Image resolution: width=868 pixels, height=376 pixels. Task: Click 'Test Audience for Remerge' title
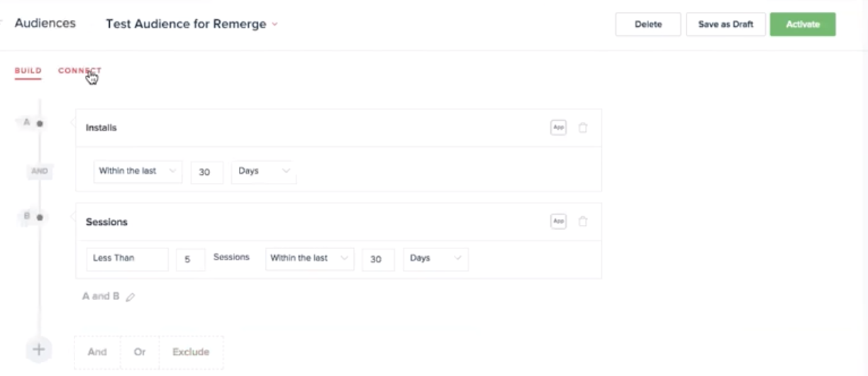(186, 24)
